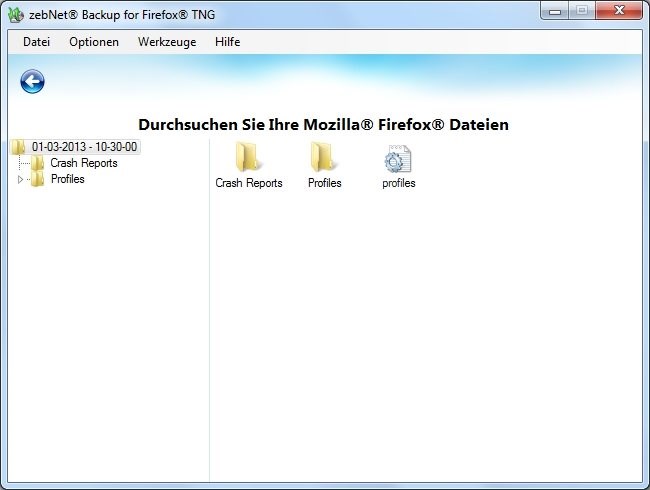This screenshot has width=650, height=490.
Task: Close the zebNet Backup window
Action: tap(619, 11)
